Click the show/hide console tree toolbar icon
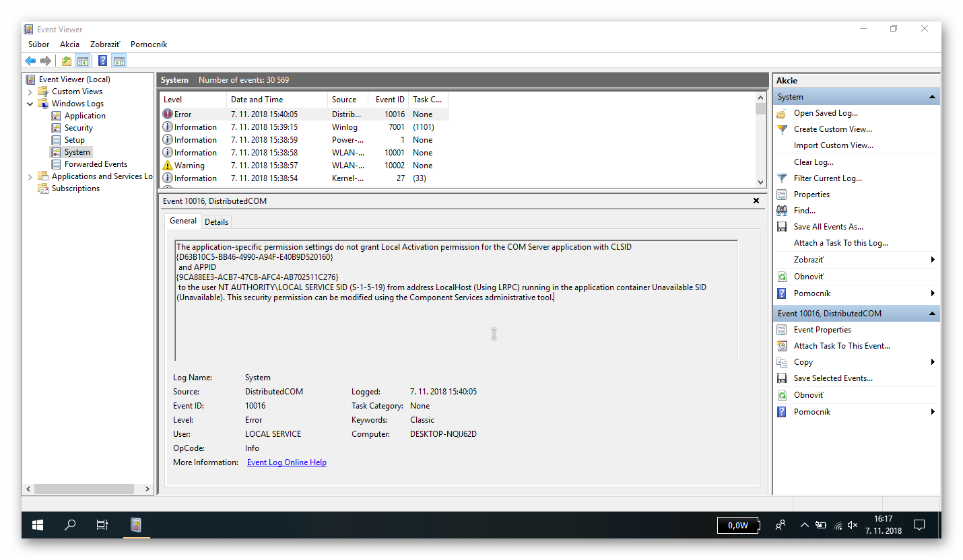 coord(82,61)
